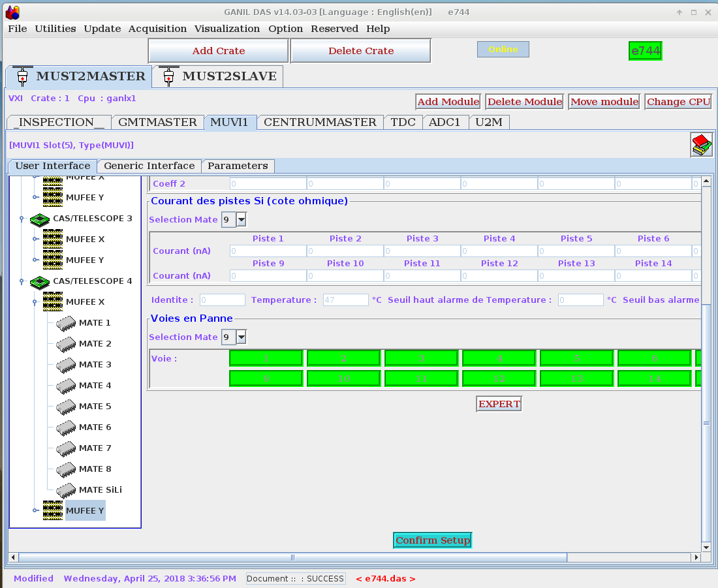Switch to the Generic Interface tab
The height and width of the screenshot is (588, 718).
click(149, 166)
